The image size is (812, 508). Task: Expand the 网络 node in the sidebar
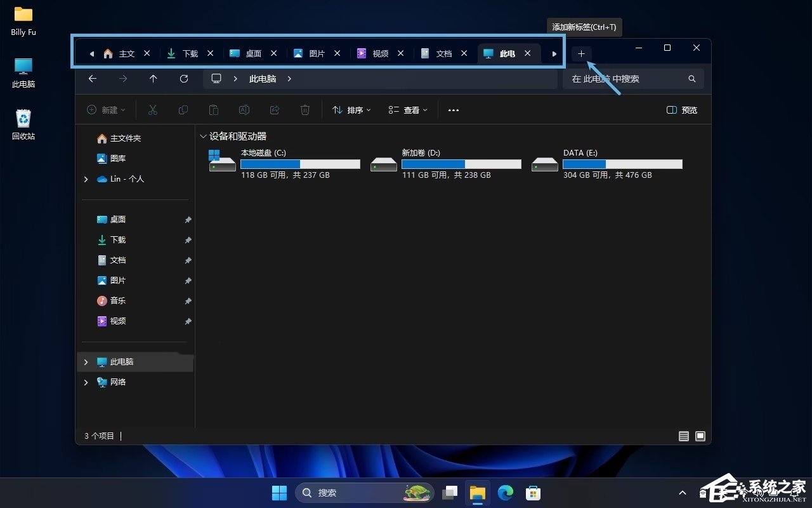pyautogui.click(x=86, y=382)
